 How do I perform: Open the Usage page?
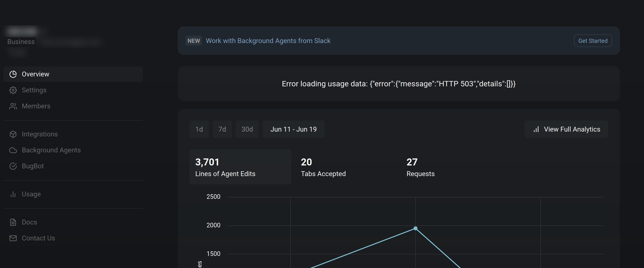[x=73, y=194]
